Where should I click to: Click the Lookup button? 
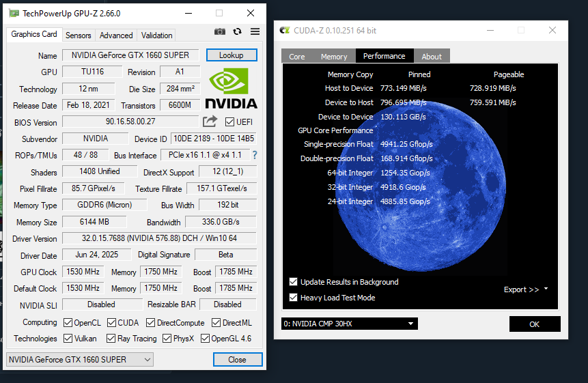tap(232, 55)
